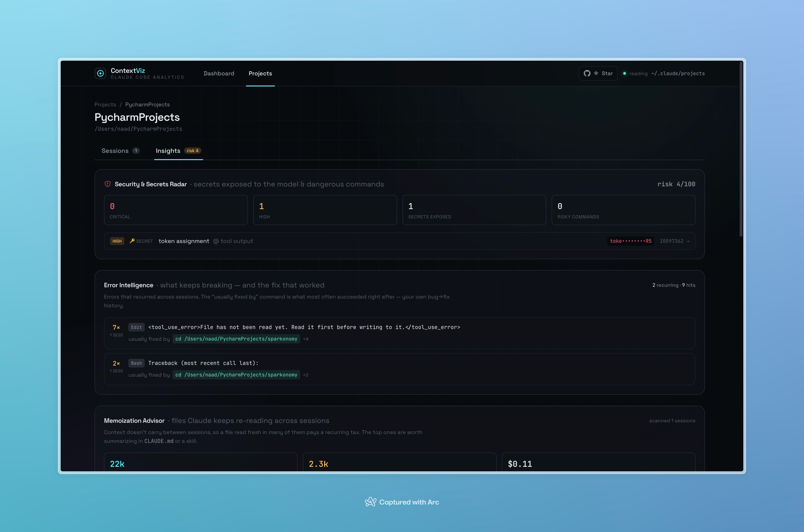Open the Secrets Exposed card
804x532 pixels.
[x=474, y=210]
